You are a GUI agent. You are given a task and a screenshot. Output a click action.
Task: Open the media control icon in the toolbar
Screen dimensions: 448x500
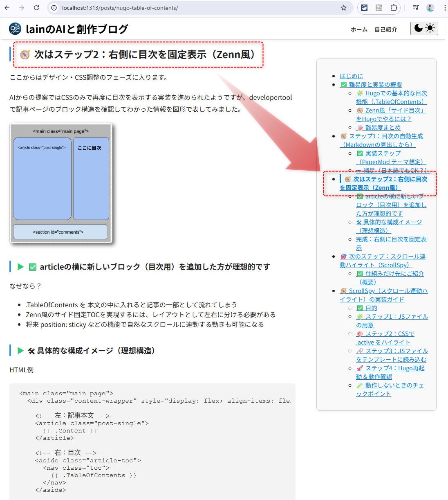[x=416, y=8]
